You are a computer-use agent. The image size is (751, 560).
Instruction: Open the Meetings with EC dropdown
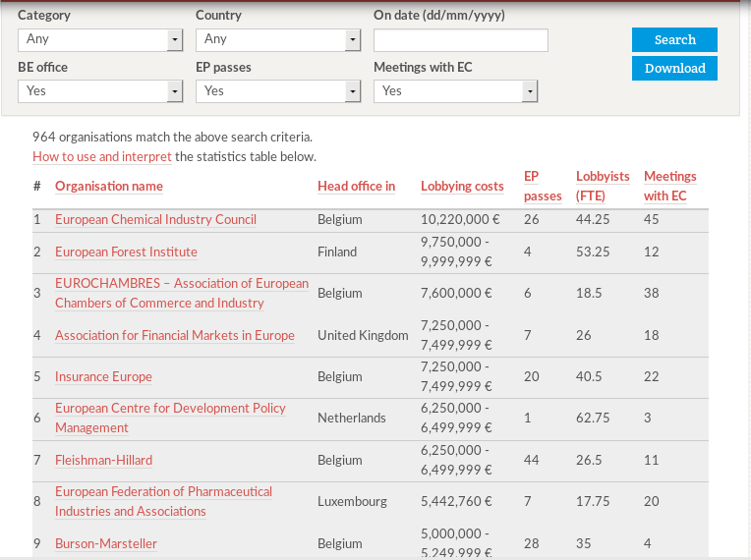click(x=455, y=91)
